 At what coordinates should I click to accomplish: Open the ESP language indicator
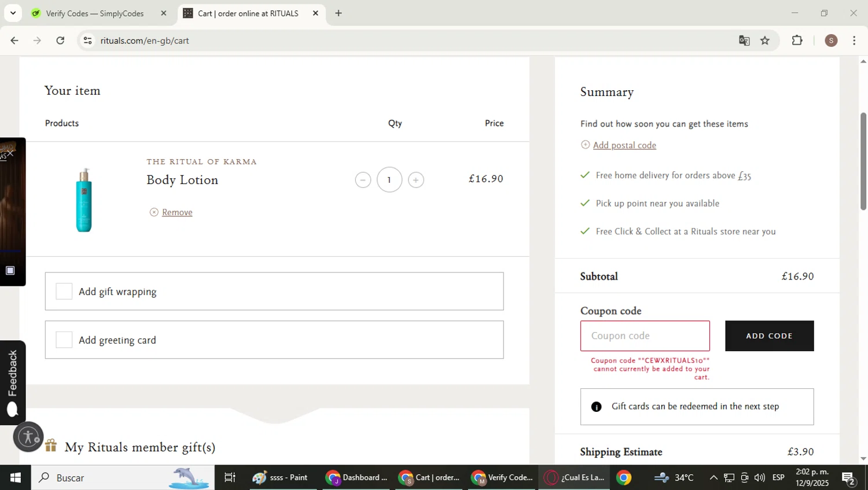778,478
